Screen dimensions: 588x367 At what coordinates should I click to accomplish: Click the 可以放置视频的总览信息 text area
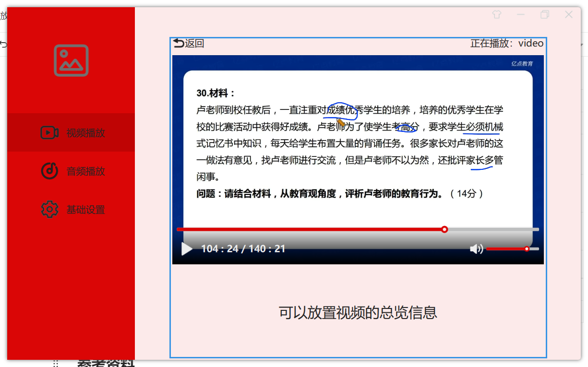point(357,312)
